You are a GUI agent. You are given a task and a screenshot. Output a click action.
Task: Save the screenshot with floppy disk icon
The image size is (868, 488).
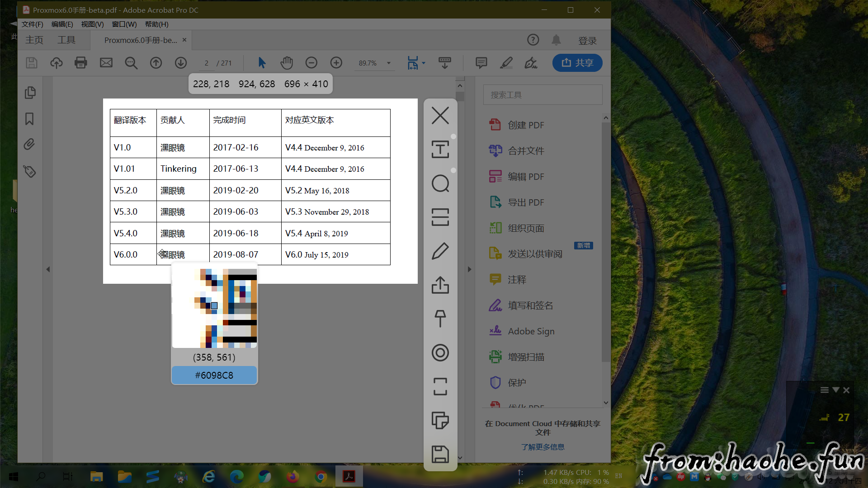[x=440, y=455]
